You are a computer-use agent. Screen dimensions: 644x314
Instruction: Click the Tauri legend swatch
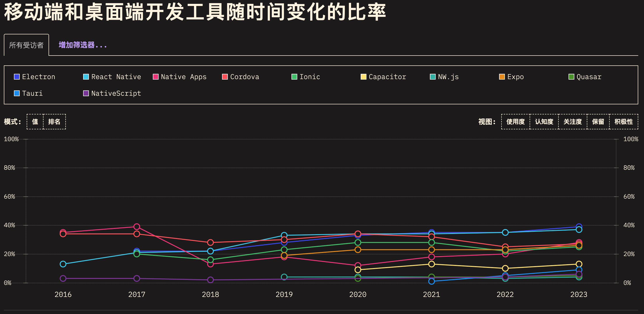click(x=17, y=93)
